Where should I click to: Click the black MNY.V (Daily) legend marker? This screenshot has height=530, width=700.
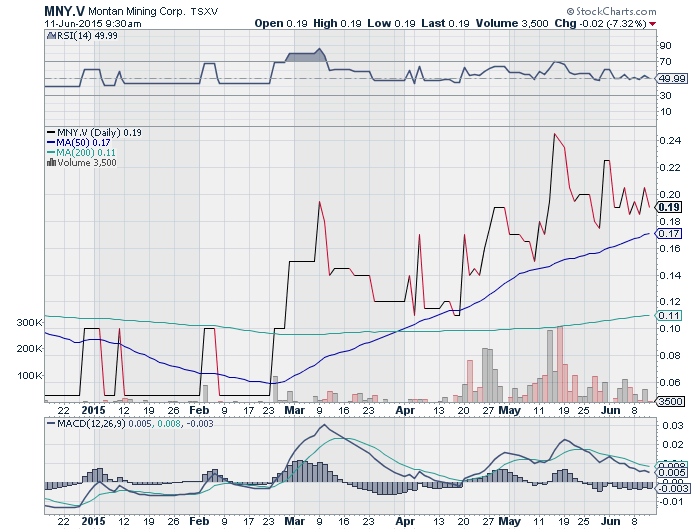point(51,132)
